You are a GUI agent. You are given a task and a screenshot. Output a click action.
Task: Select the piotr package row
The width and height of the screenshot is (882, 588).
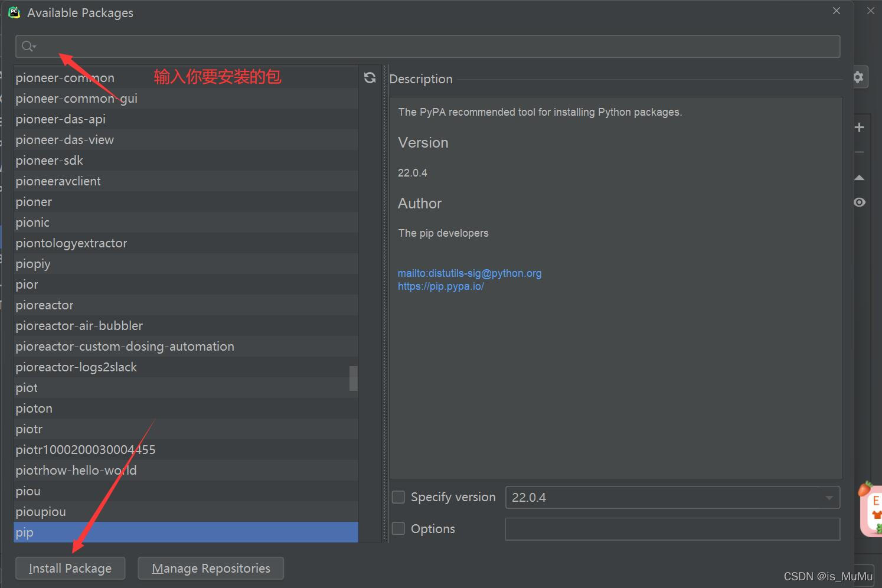click(186, 429)
